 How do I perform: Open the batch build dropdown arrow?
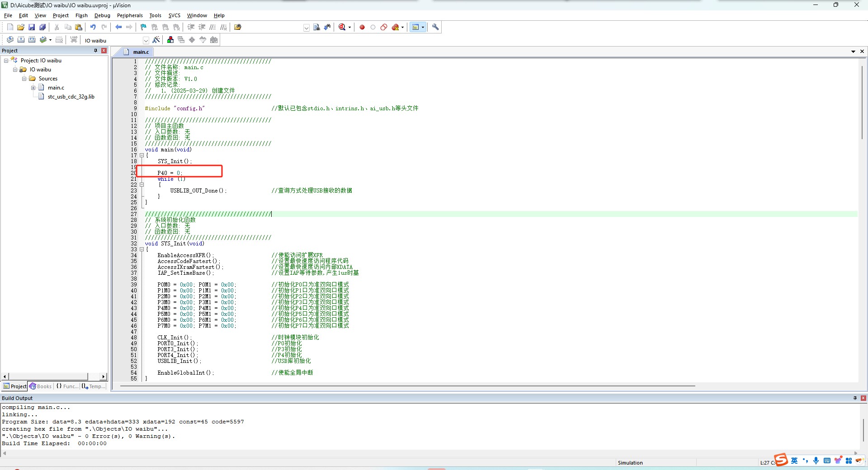pyautogui.click(x=50, y=40)
